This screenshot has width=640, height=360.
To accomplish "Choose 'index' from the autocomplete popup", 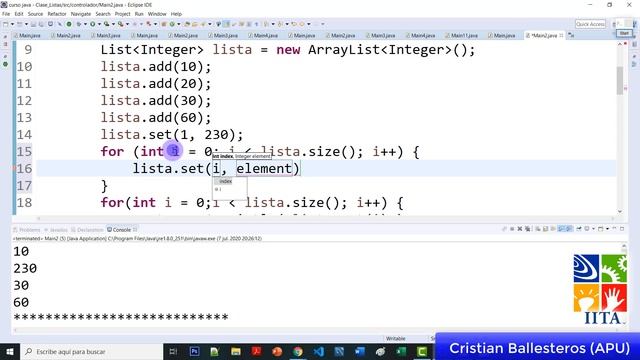I will coord(226,181).
